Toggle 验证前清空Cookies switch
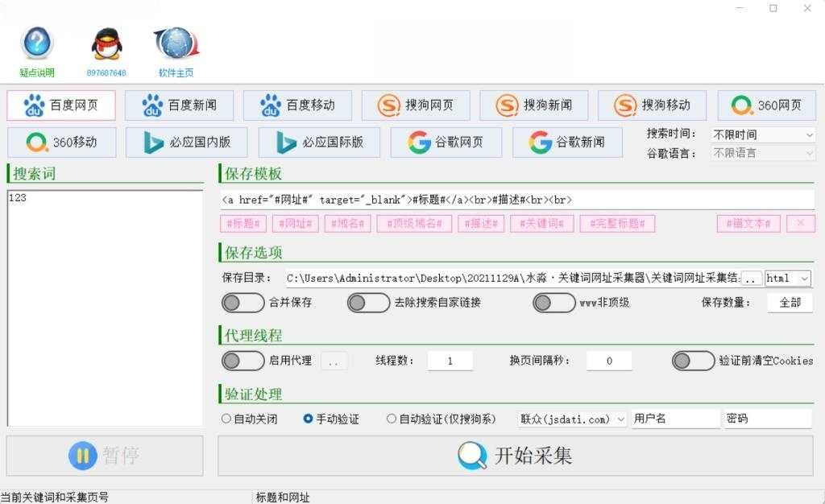The height and width of the screenshot is (504, 825). click(x=693, y=361)
